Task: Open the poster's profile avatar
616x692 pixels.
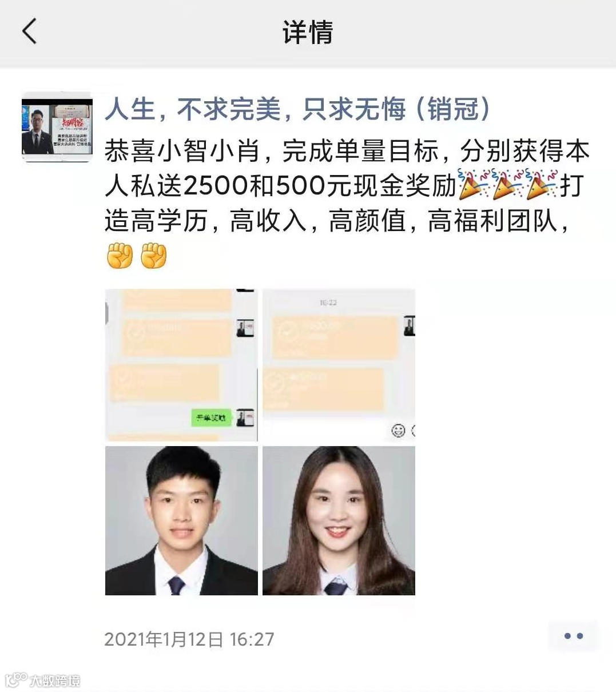Action: [x=57, y=127]
